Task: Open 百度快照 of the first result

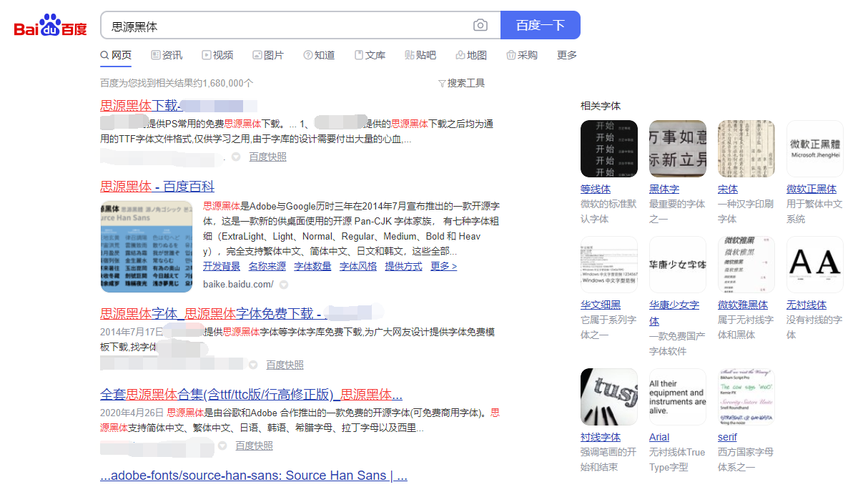Action: pos(267,157)
